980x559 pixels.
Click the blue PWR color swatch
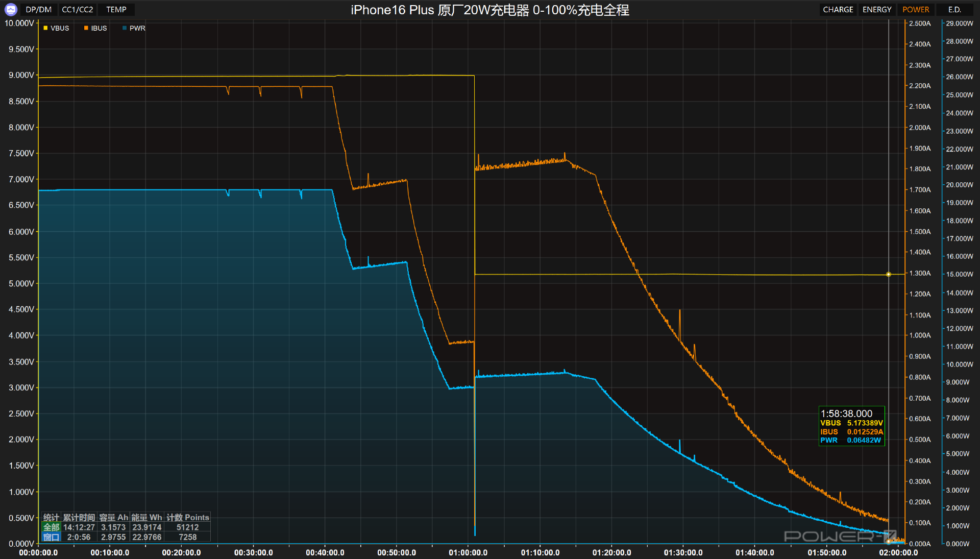pos(124,28)
